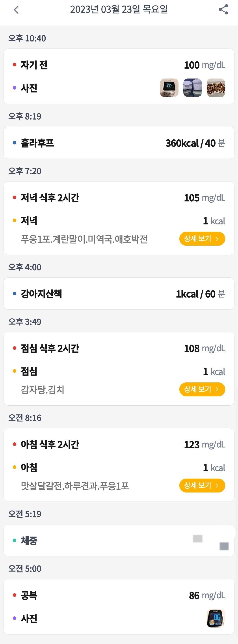View details of 점심 meal
238x644 pixels.
[202, 389]
